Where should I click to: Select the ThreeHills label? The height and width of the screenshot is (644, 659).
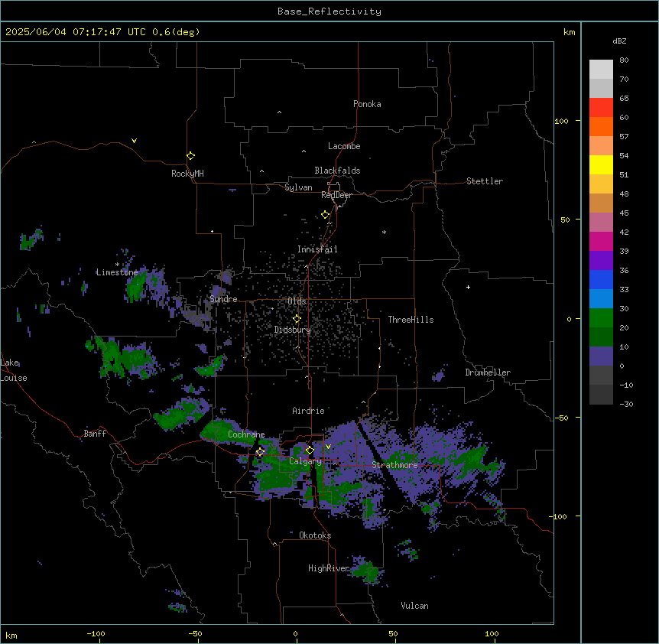pos(411,320)
